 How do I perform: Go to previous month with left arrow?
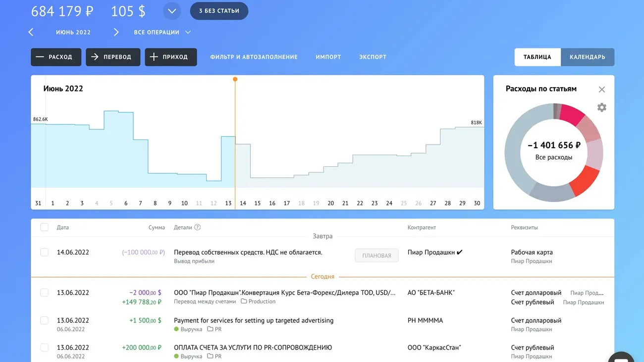(31, 32)
